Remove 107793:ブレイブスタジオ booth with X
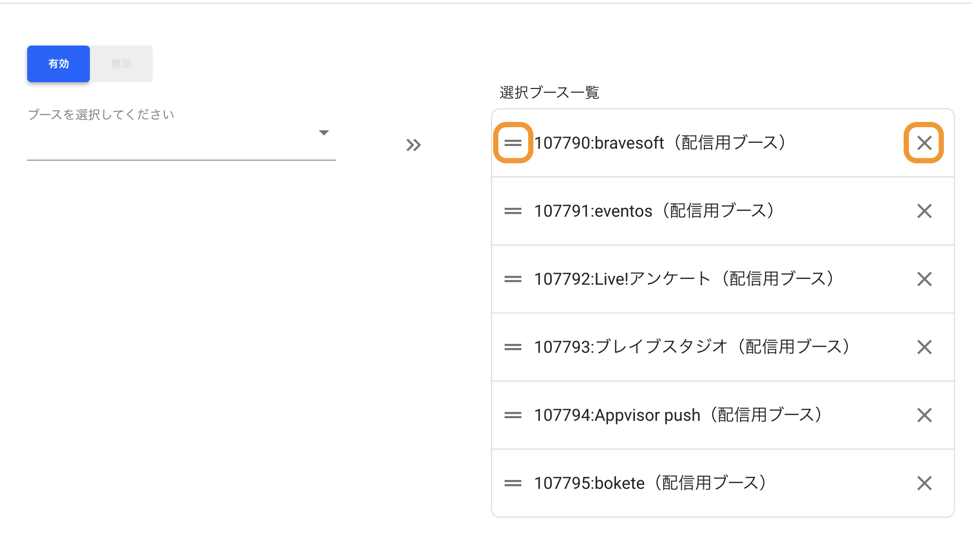This screenshot has height=559, width=980. [924, 347]
